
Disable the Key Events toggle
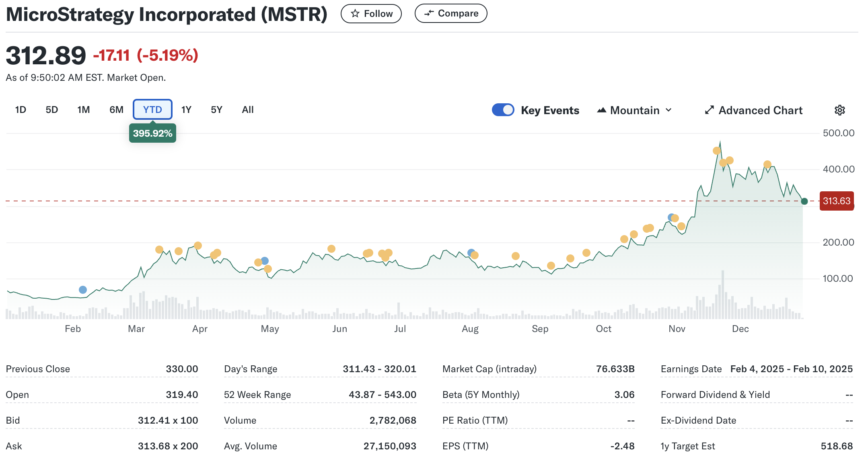[503, 109]
